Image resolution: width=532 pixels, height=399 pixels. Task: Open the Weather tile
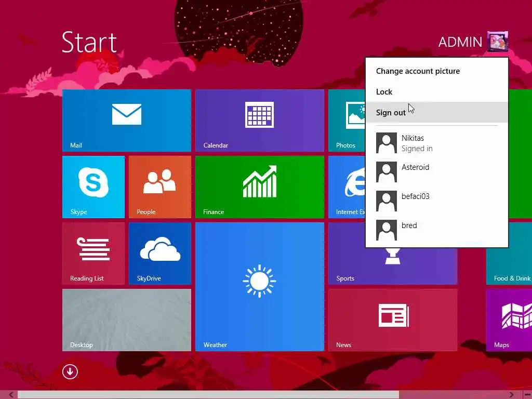(x=260, y=287)
